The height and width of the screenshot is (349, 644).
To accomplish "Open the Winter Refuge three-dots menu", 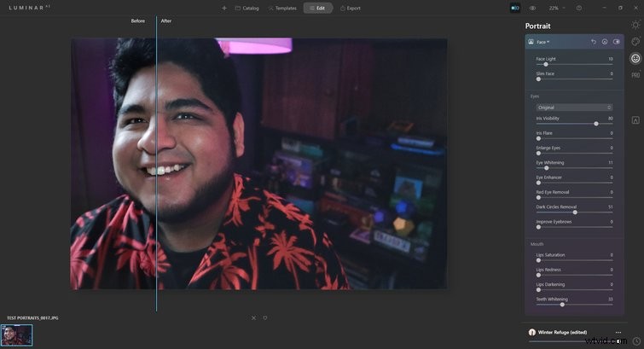I will (618, 332).
